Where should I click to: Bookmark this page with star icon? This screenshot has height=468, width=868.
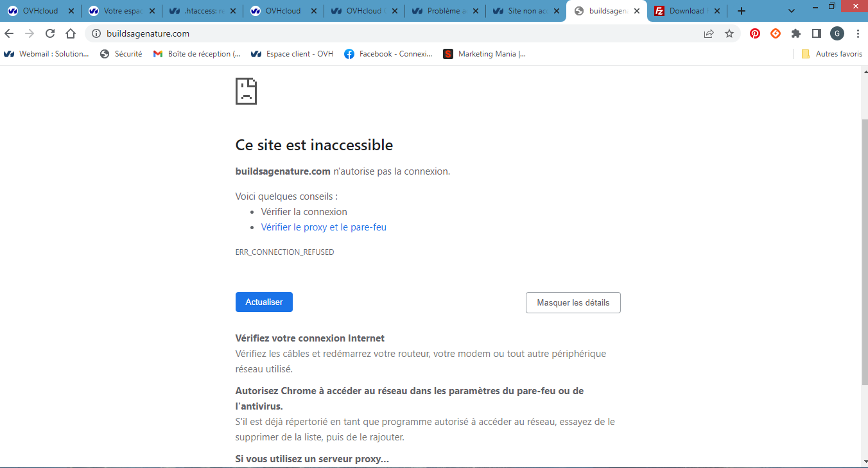(729, 33)
